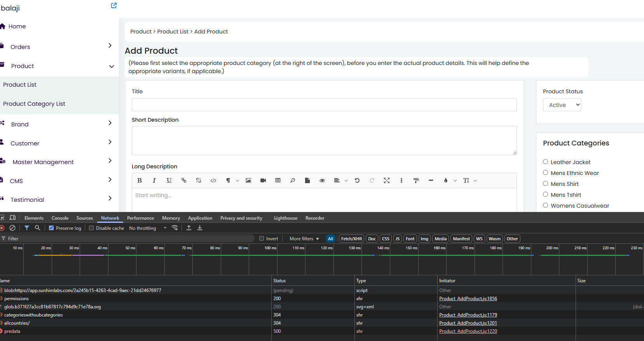The height and width of the screenshot is (341, 644).
Task: Undo the last edit in editor
Action: 357,180
